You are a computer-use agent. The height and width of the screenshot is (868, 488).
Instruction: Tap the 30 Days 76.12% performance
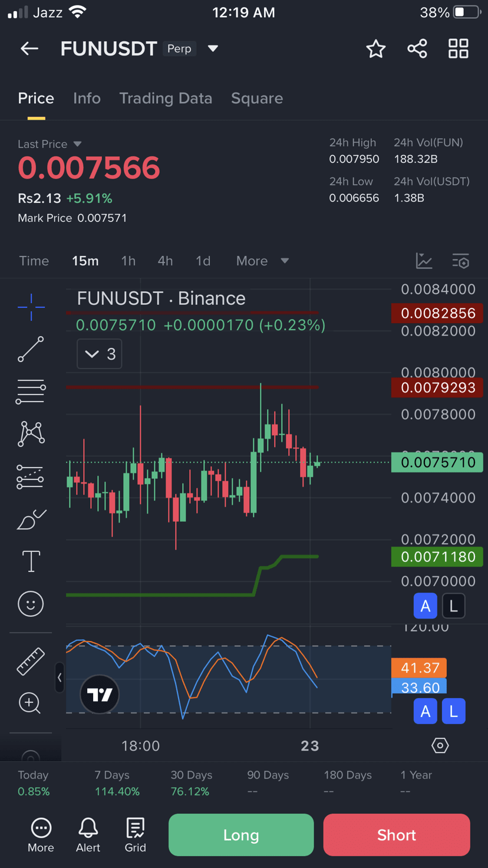191,783
